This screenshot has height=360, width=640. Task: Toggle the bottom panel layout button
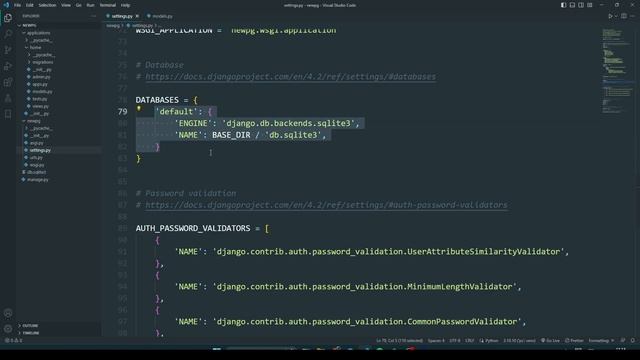click(572, 5)
